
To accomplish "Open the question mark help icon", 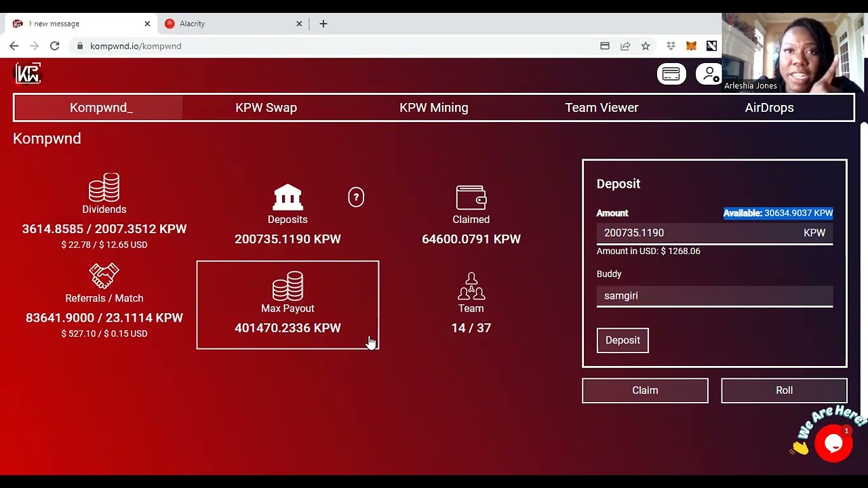I will (356, 197).
